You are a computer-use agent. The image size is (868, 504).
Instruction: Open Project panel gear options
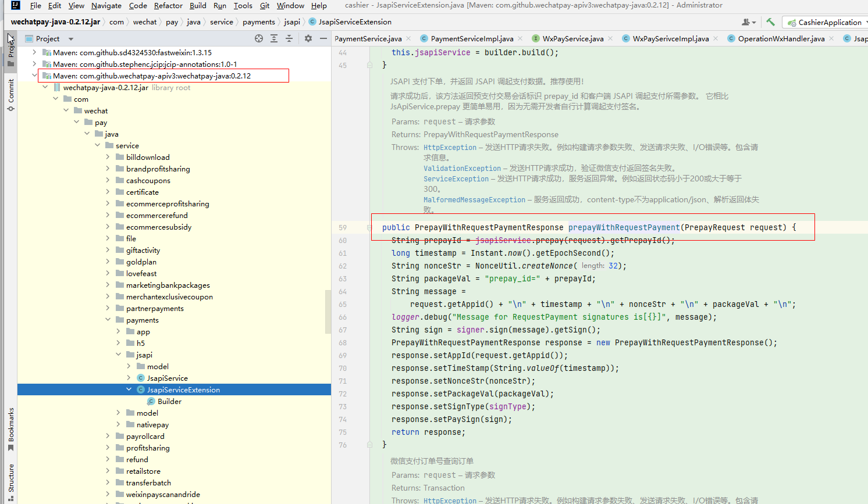point(308,38)
